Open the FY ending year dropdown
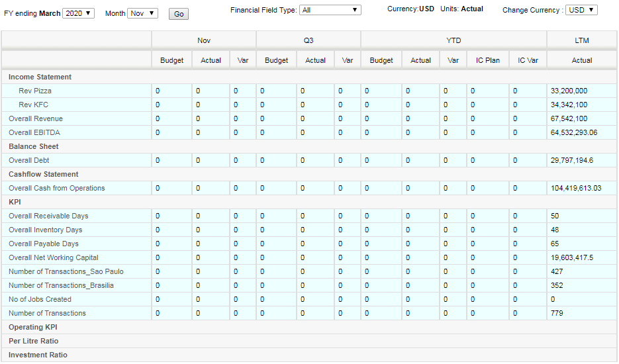Viewport: 619px width, 364px height. 78,13
